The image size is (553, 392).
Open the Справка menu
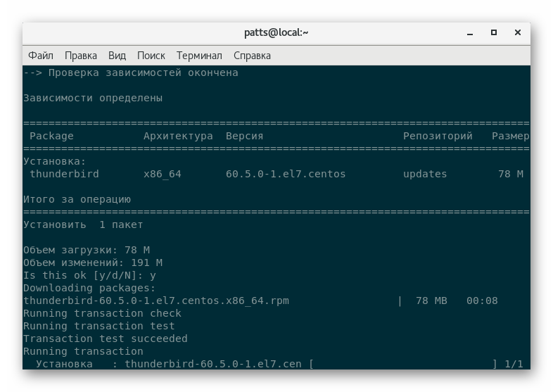point(252,56)
